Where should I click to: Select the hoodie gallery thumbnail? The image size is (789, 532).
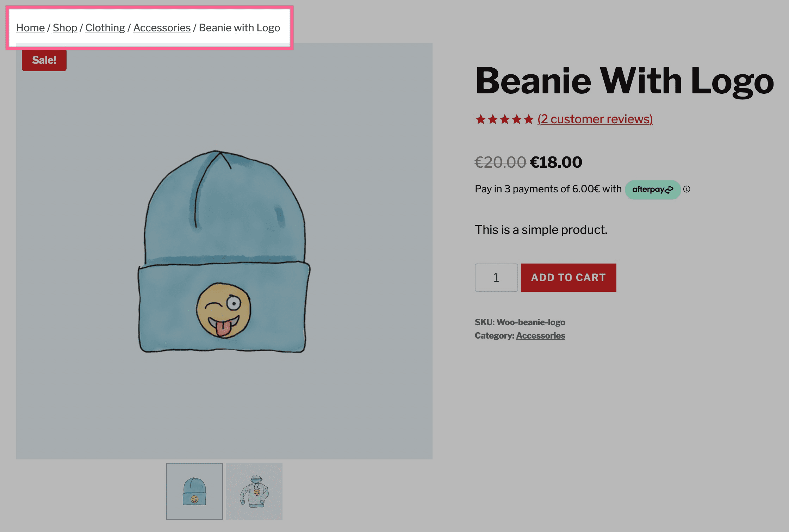(254, 491)
